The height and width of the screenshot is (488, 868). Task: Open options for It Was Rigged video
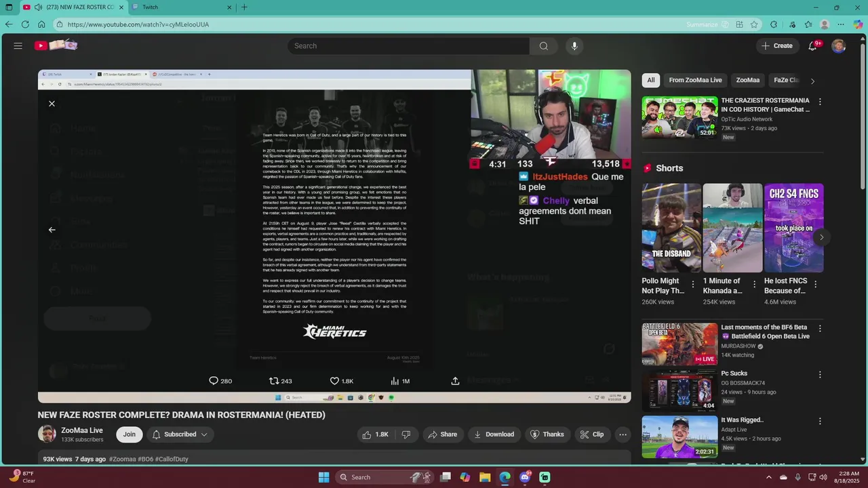point(820,421)
